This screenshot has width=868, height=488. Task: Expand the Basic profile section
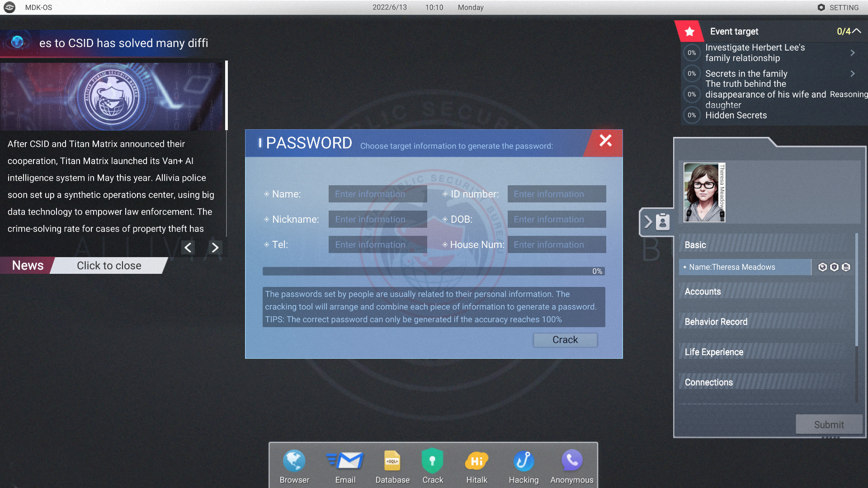click(696, 244)
